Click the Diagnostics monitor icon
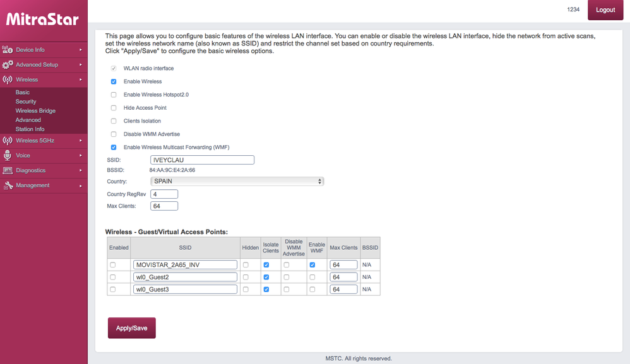Viewport: 630px width, 364px height. coord(8,171)
